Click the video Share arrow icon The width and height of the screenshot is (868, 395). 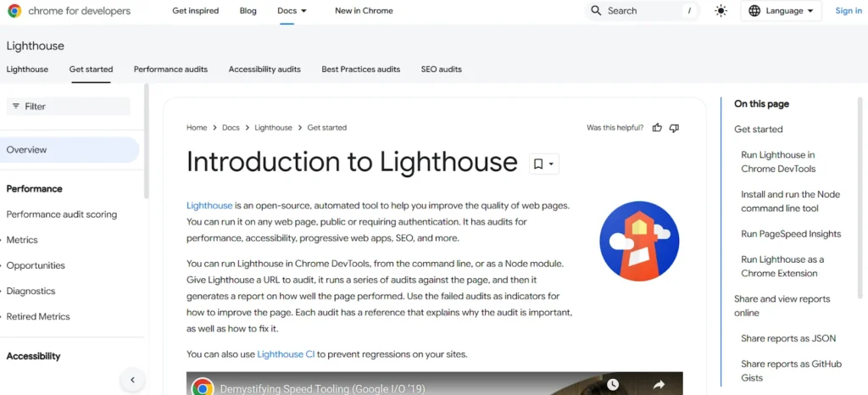[x=659, y=385]
